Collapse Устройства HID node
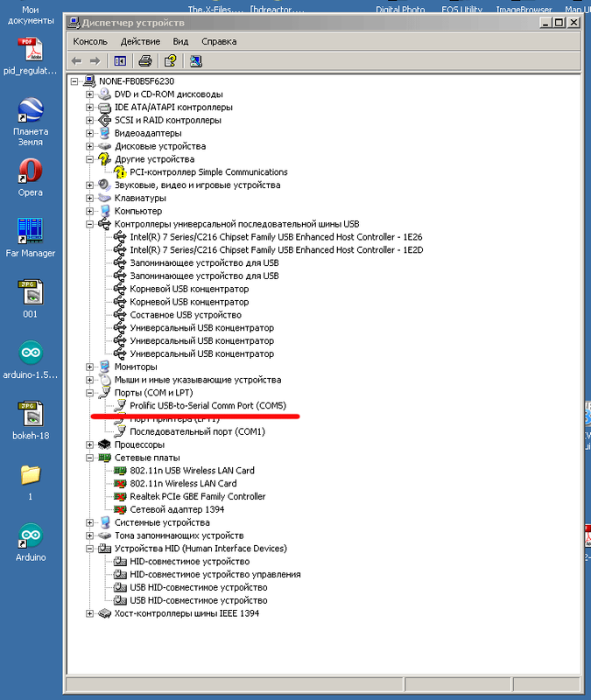 tap(90, 549)
